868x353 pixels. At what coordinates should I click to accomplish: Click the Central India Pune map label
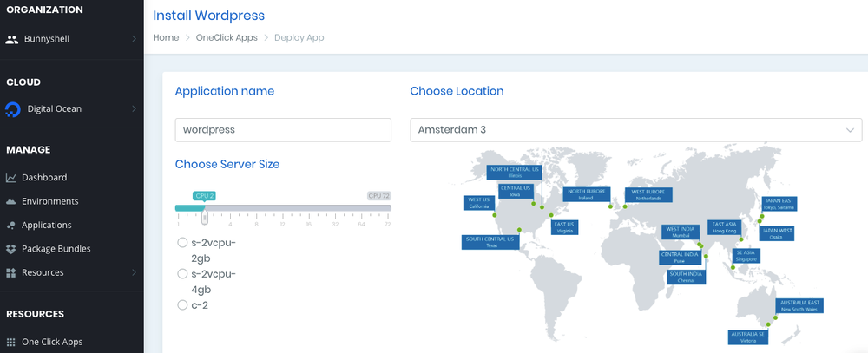tap(680, 258)
